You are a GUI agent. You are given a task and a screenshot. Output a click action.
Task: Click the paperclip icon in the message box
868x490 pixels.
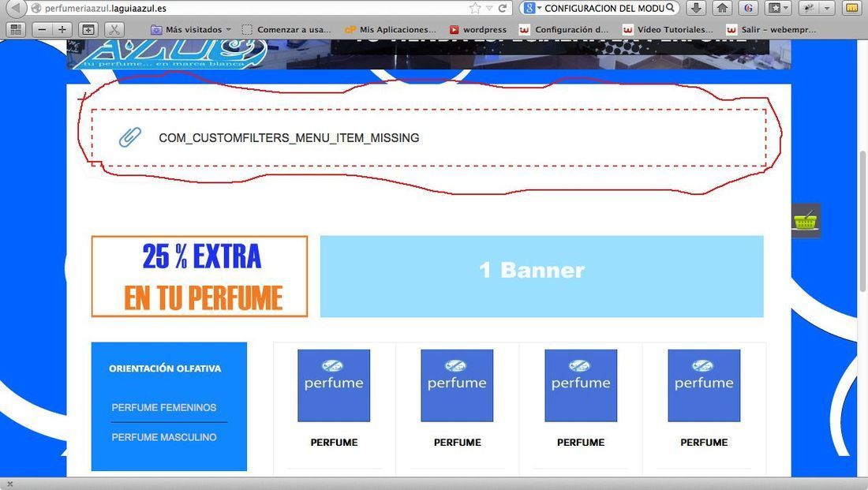coord(130,137)
